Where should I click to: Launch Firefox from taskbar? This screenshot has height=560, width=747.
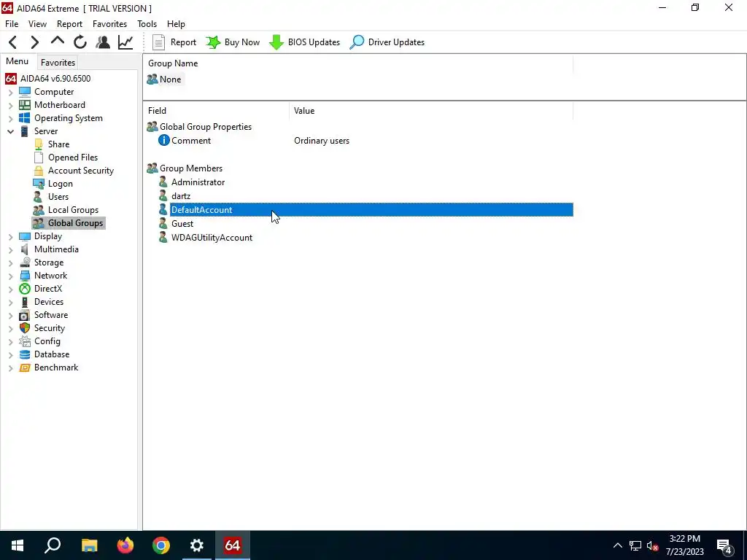tap(125, 545)
